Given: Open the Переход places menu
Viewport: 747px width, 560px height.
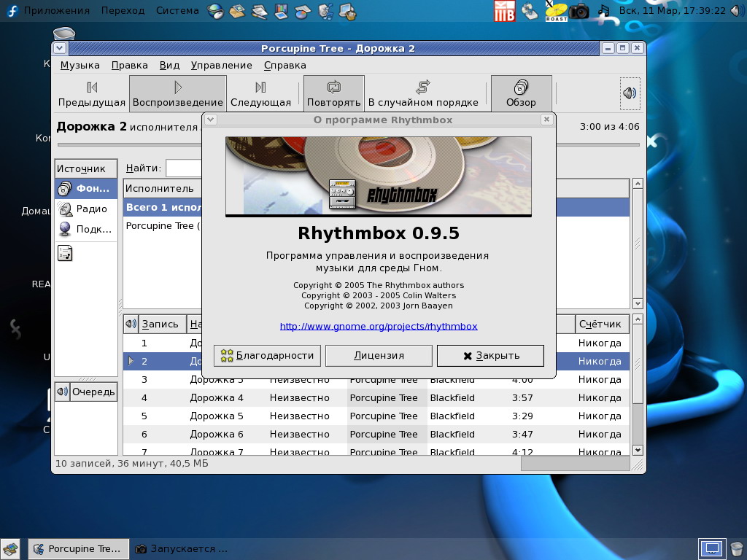Looking at the screenshot, I should click(123, 10).
